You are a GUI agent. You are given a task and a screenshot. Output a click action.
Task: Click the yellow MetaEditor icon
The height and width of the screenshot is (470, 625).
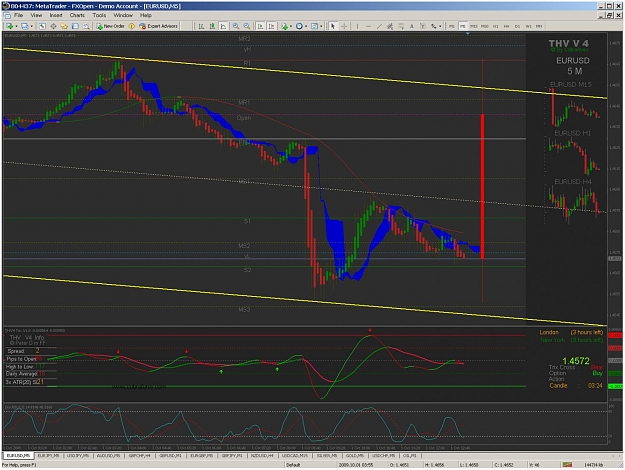coord(131,26)
